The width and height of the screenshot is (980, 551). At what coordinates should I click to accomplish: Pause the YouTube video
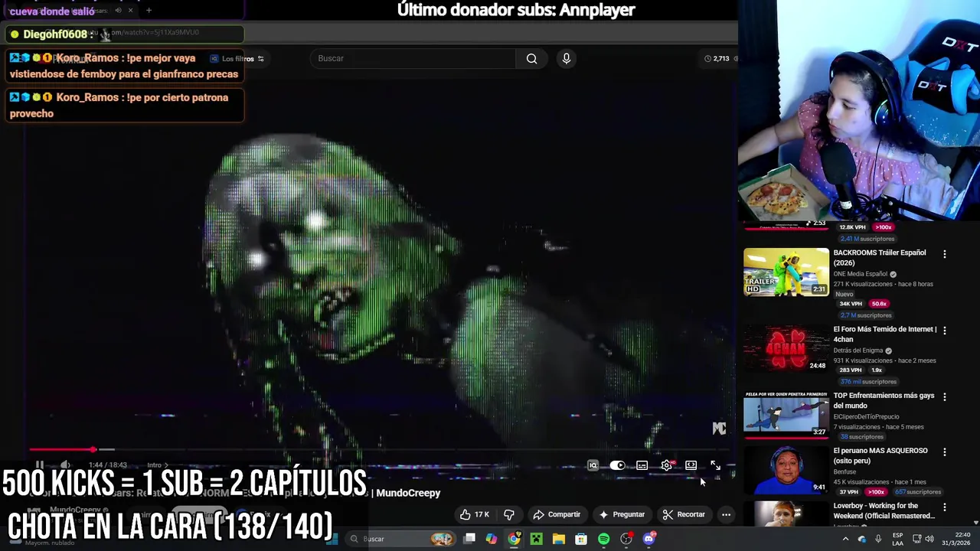(x=39, y=465)
